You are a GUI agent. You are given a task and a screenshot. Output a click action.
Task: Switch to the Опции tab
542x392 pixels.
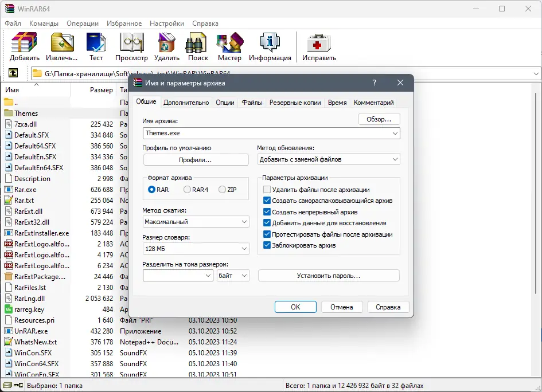coord(225,103)
